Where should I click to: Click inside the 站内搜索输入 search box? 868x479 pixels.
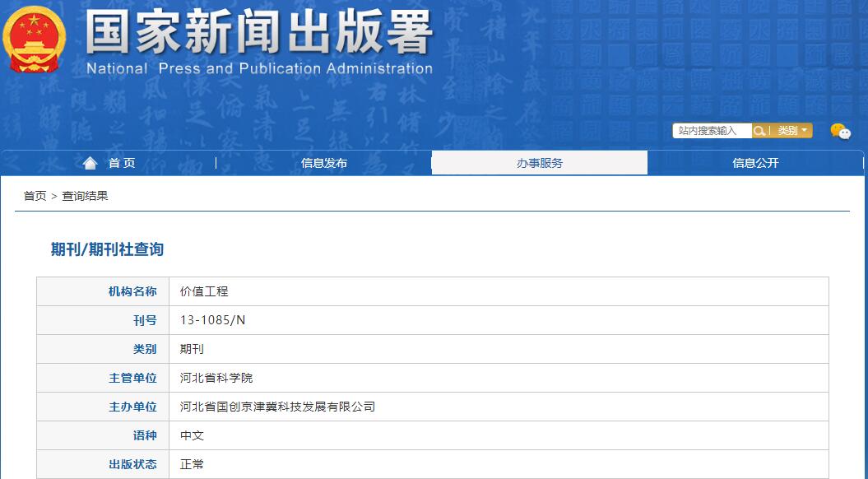coord(712,131)
